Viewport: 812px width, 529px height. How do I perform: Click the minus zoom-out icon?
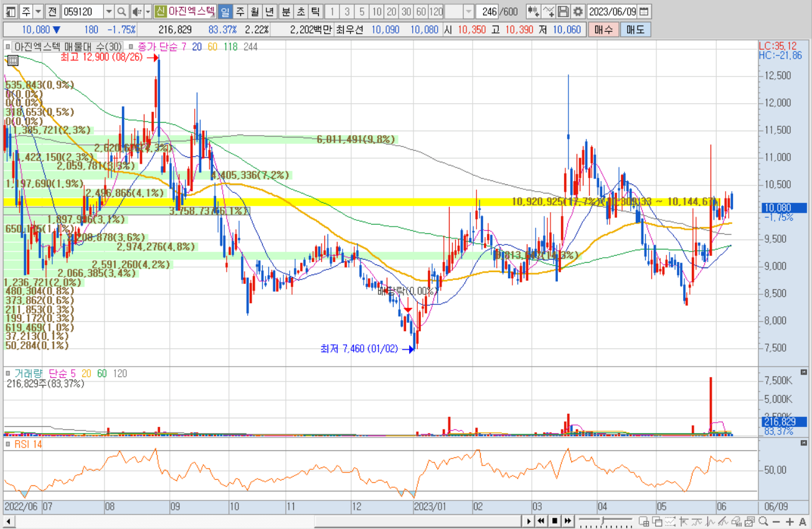[x=777, y=522]
